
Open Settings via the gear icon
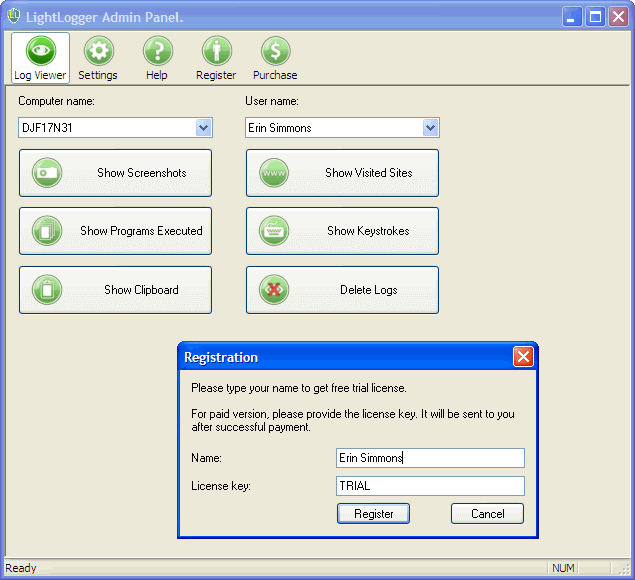tap(98, 51)
